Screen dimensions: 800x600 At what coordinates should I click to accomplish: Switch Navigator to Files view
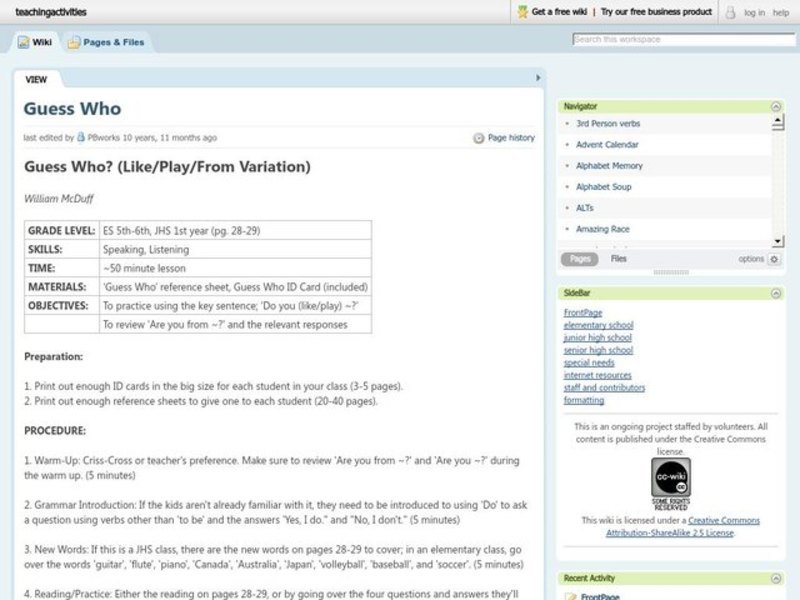tap(619, 259)
